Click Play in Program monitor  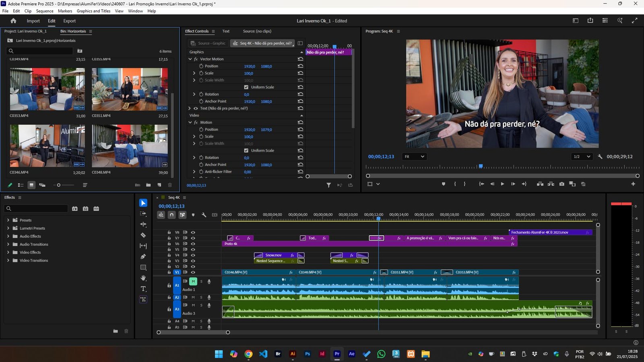click(x=502, y=184)
